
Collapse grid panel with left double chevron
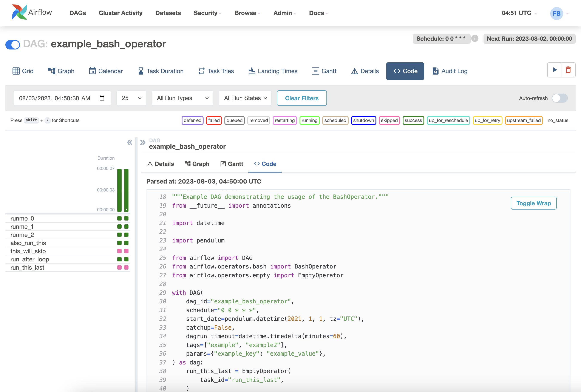click(x=130, y=142)
